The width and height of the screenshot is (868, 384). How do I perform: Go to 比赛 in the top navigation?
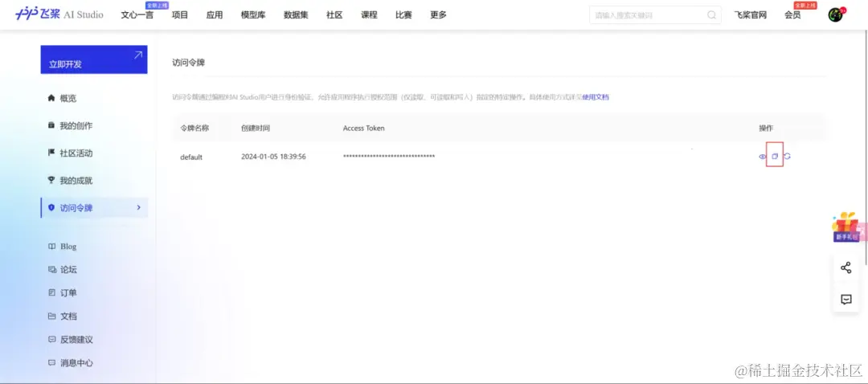point(403,15)
